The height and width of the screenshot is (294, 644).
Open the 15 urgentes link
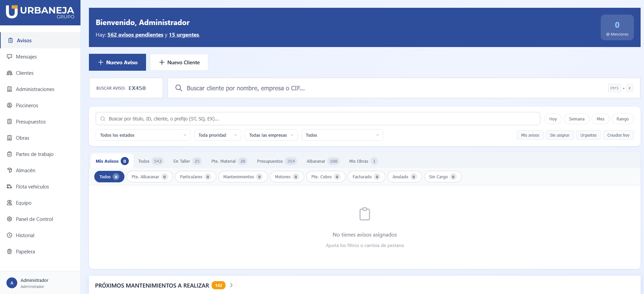pyautogui.click(x=184, y=35)
